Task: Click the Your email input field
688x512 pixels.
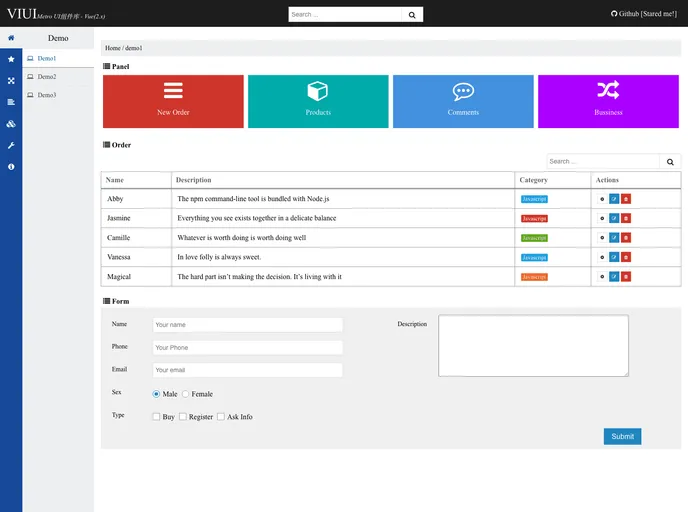Action: (247, 370)
